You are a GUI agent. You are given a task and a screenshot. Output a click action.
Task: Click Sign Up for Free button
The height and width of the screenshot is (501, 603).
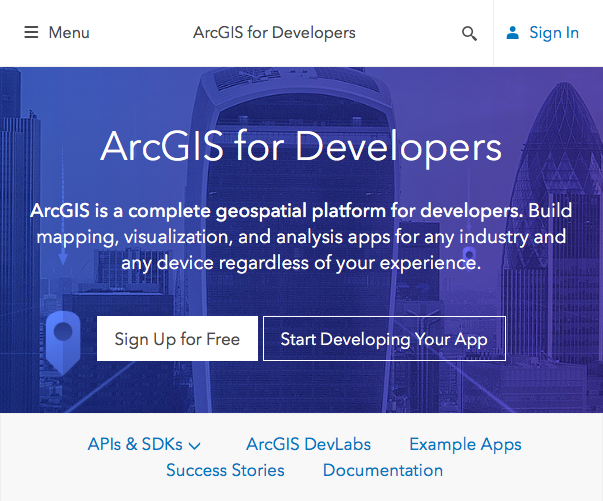177,338
